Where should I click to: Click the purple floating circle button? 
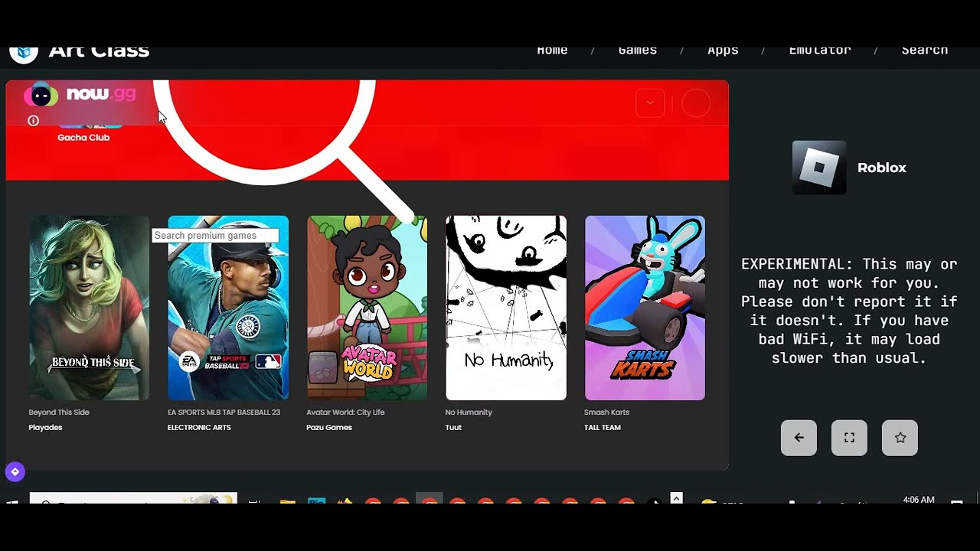[x=15, y=471]
